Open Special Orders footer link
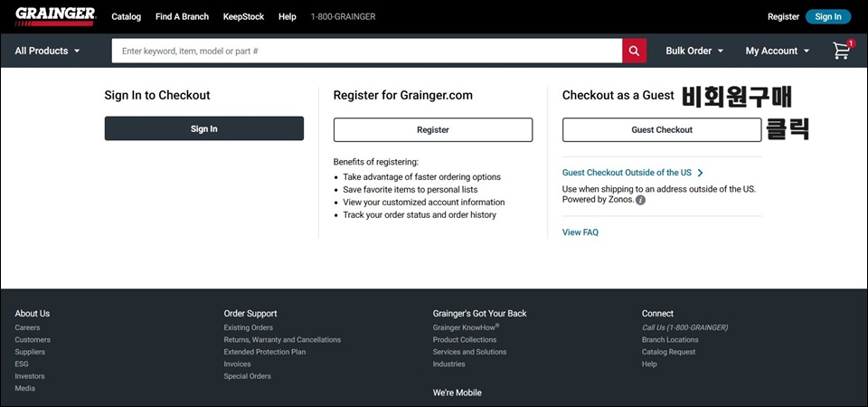 click(x=248, y=376)
